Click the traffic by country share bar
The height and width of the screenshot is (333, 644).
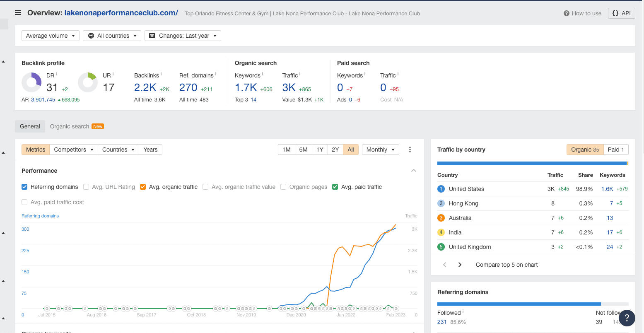coord(533,163)
